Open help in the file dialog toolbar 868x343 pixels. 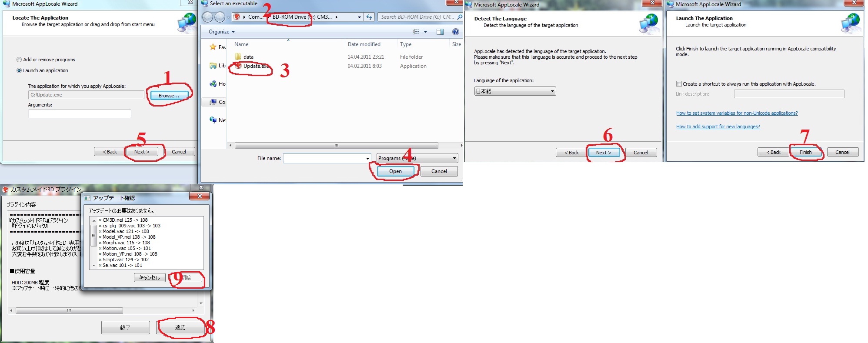[455, 32]
